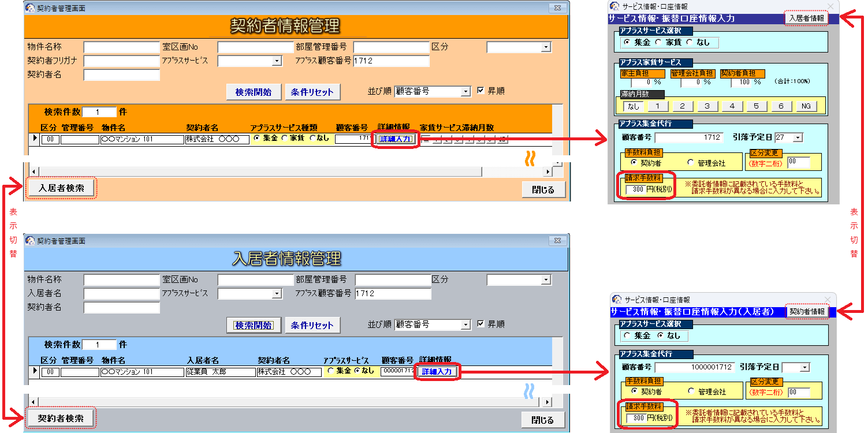The image size is (868, 433).
Task: Toggle 昇順 checkbox in 契約者情報管理 window
Action: click(x=481, y=91)
